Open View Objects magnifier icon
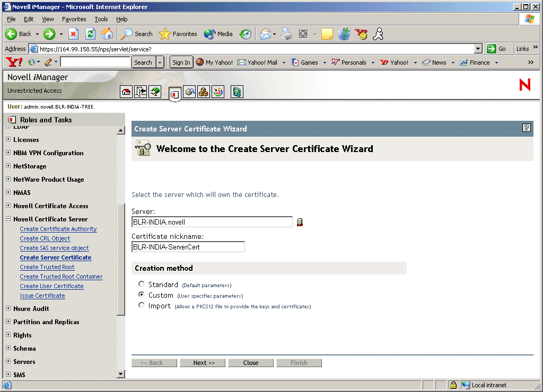This screenshot has width=543, height=392. [189, 92]
